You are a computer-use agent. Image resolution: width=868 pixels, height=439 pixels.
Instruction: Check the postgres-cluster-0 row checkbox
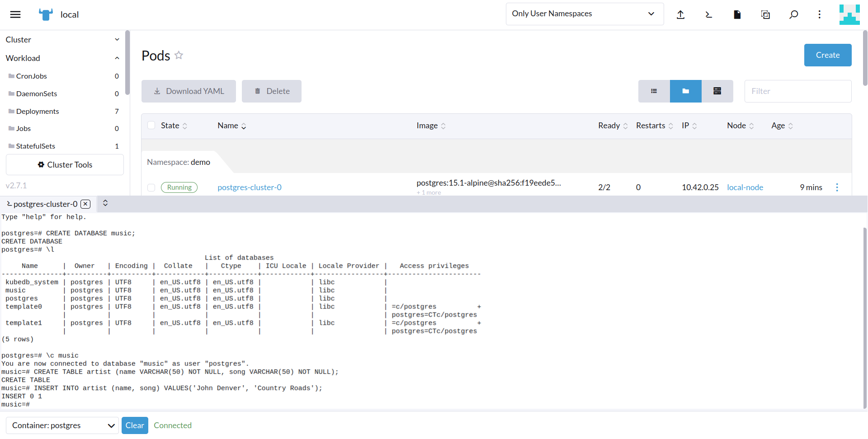(151, 187)
